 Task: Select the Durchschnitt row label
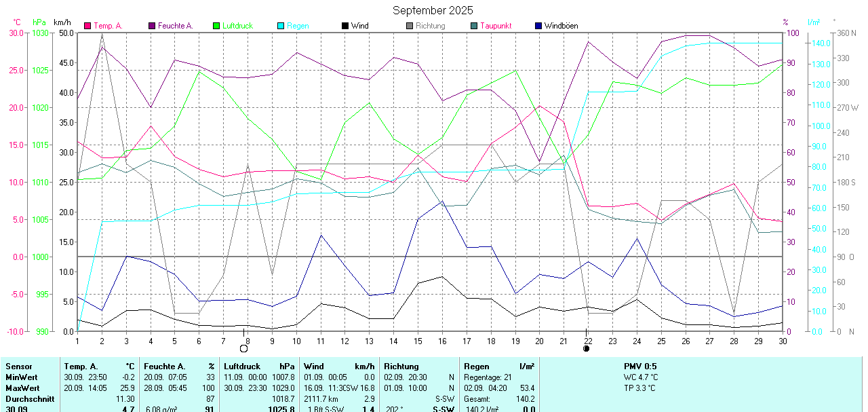(x=30, y=399)
